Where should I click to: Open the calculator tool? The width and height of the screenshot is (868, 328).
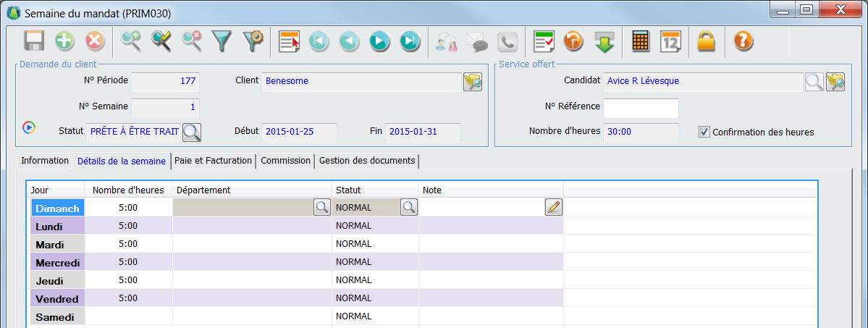pyautogui.click(x=640, y=41)
